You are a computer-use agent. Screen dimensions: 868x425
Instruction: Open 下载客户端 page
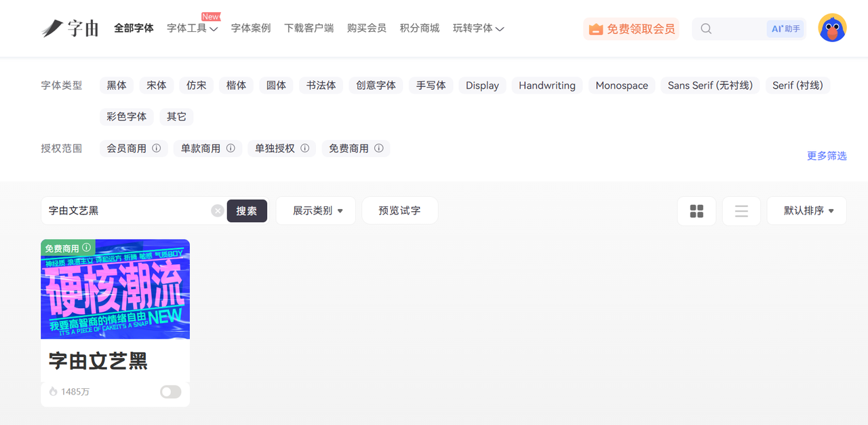tap(309, 29)
